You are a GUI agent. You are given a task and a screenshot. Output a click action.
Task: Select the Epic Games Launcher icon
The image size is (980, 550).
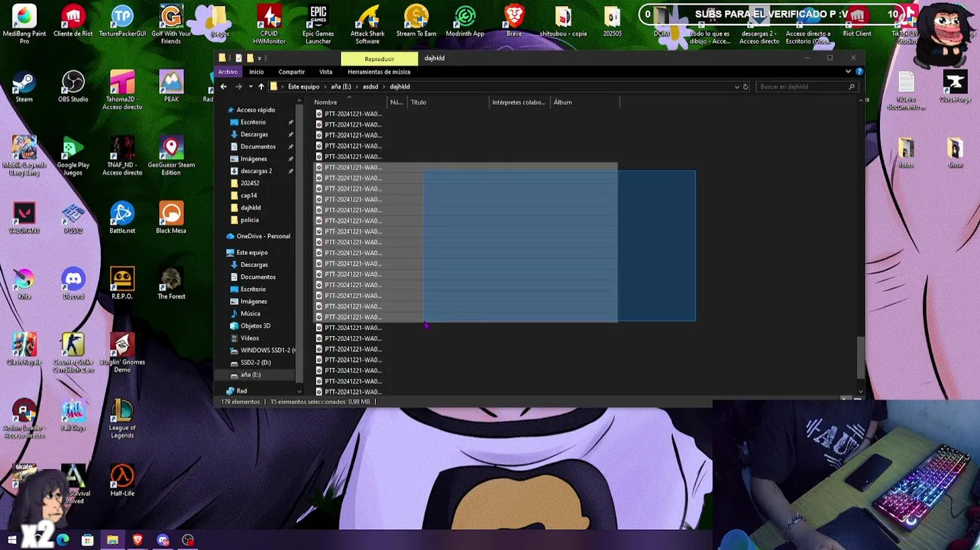pyautogui.click(x=319, y=24)
